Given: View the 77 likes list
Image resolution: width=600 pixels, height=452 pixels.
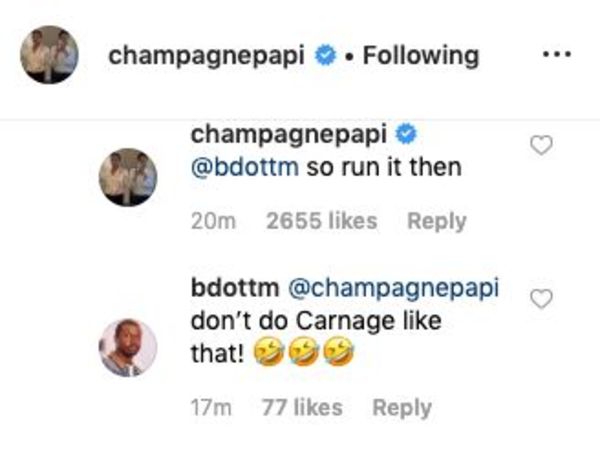Looking at the screenshot, I should tap(302, 408).
